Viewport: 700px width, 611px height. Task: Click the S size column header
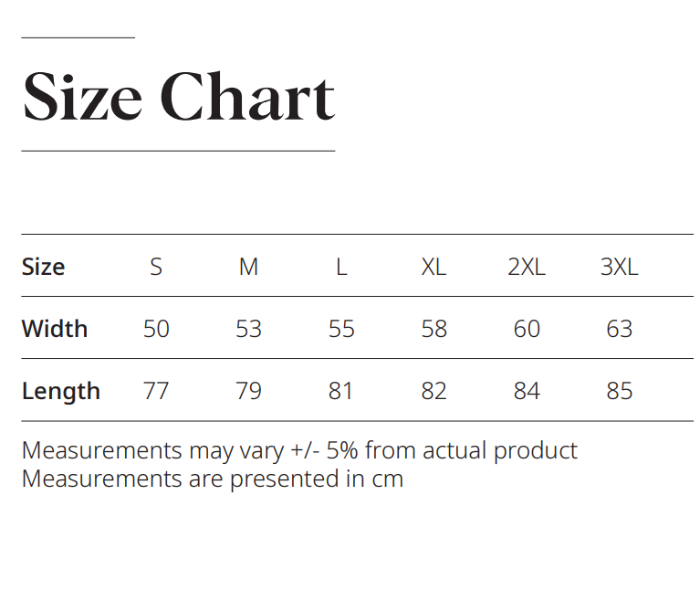[x=156, y=267]
